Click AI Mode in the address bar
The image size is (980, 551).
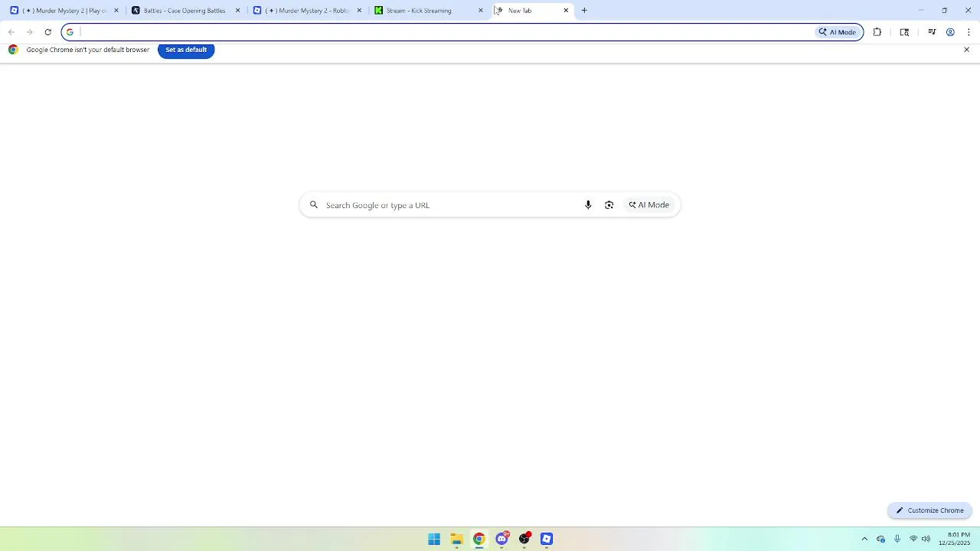pyautogui.click(x=838, y=32)
